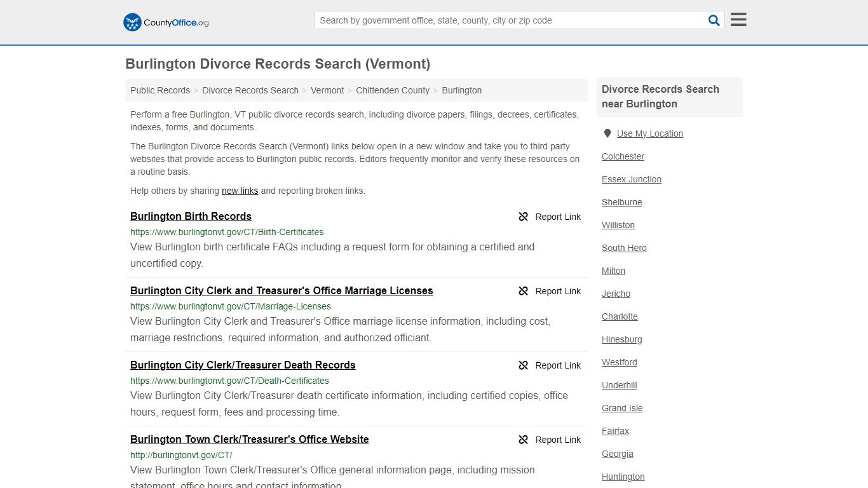Open Burlington Birth Records title link
The height and width of the screenshot is (488, 868).
click(191, 216)
